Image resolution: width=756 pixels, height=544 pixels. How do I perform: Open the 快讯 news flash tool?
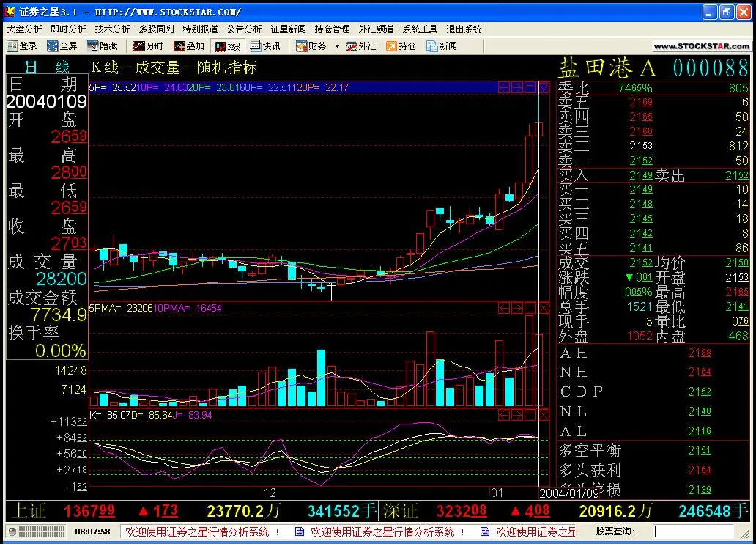[x=265, y=46]
